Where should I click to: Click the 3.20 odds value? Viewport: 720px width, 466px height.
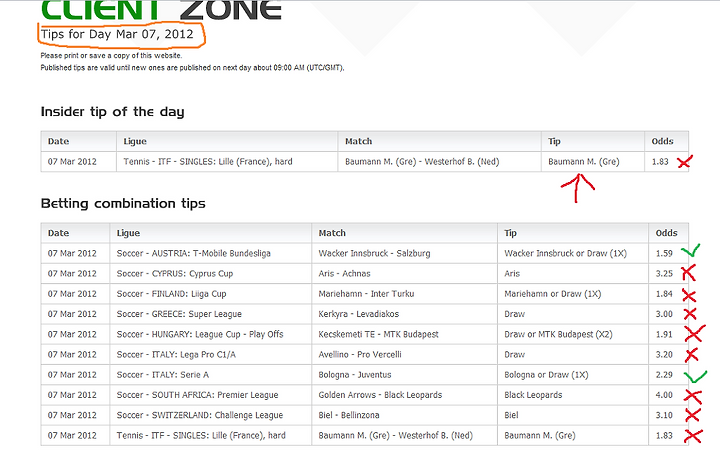coord(664,354)
